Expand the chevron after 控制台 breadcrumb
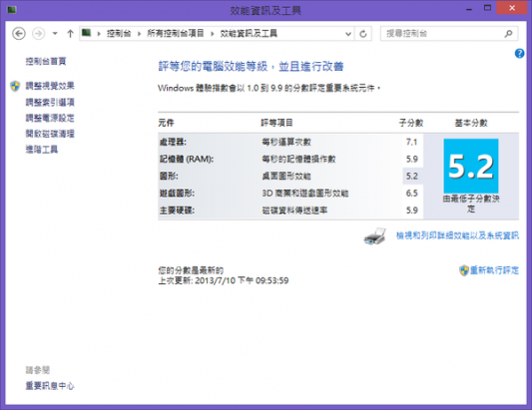Screen dimensions: 532x410 click(x=139, y=34)
